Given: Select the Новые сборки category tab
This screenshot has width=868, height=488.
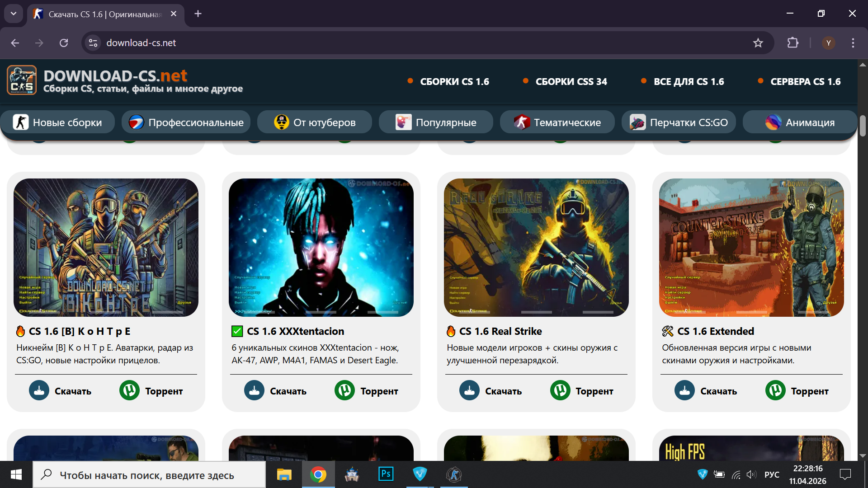Looking at the screenshot, I should click(x=58, y=122).
